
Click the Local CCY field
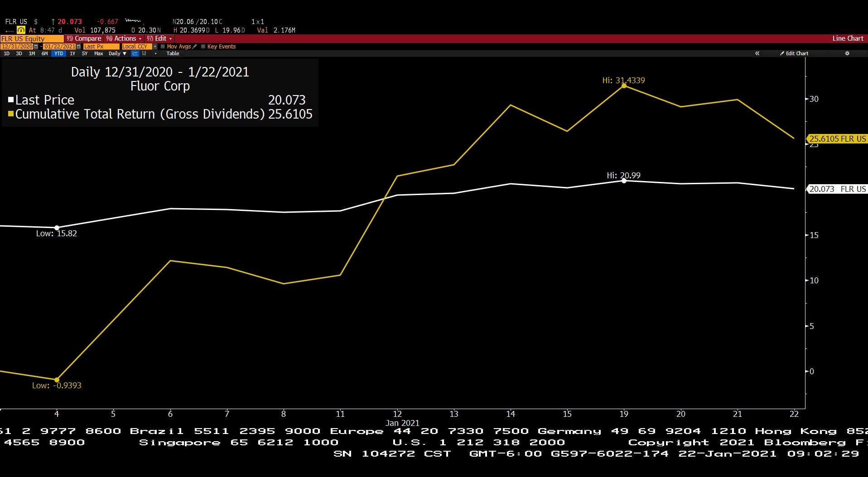point(137,47)
